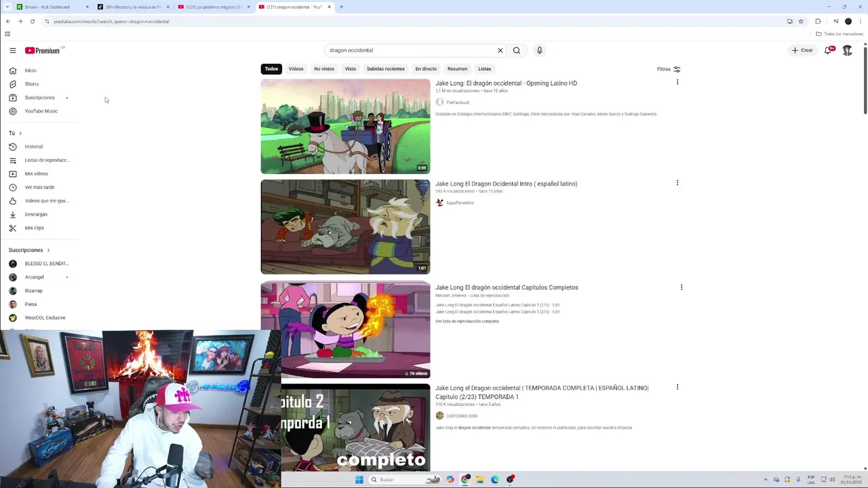Open the YouTube guide hamburger menu
The width and height of the screenshot is (868, 488).
point(12,50)
